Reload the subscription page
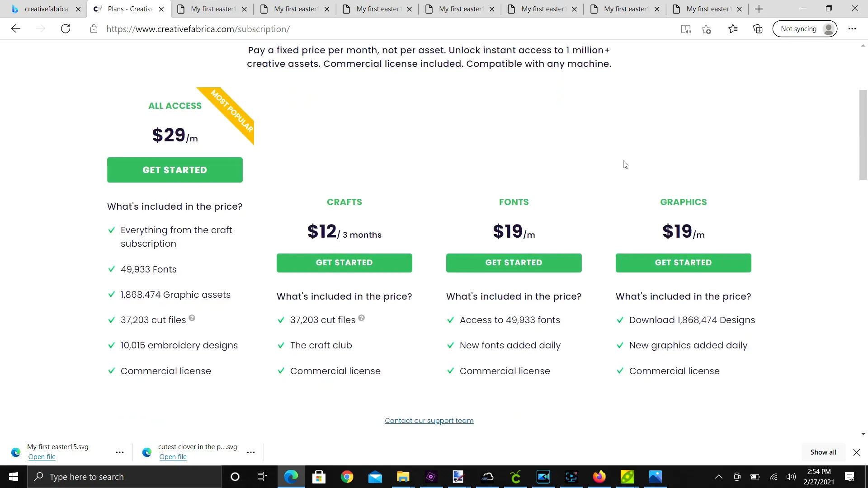The width and height of the screenshot is (868, 488). [x=66, y=28]
